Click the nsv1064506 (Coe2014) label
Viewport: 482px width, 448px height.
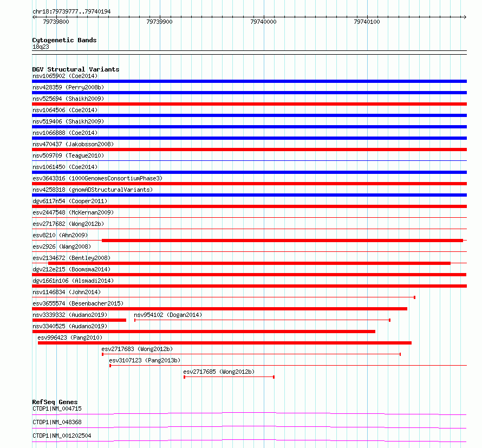pos(65,110)
